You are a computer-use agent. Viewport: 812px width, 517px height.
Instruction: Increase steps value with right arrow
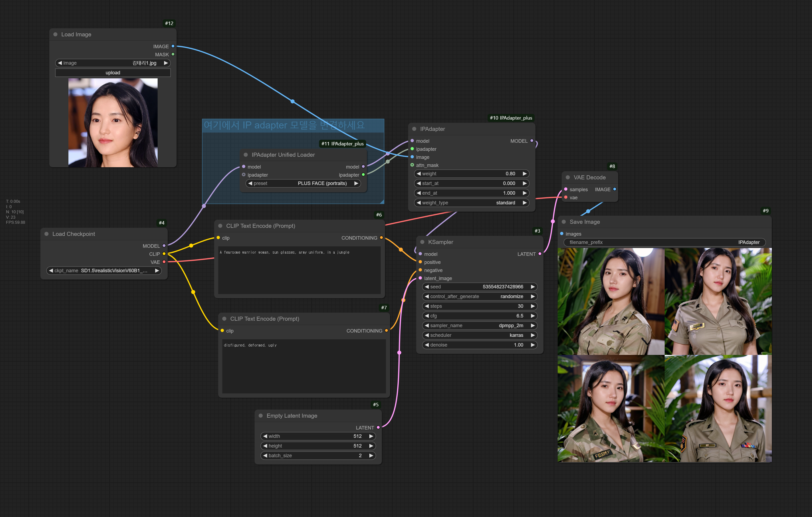click(x=533, y=306)
